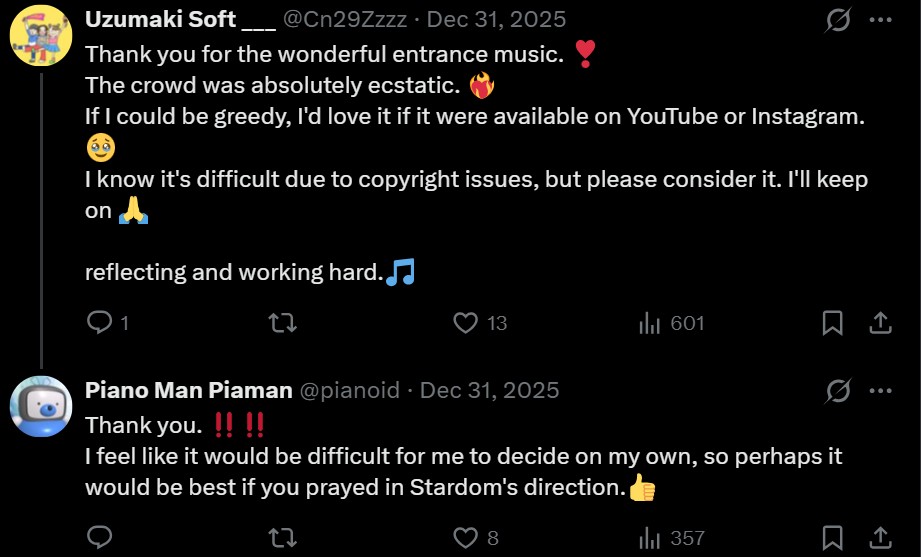Like Piano Man Piaman's reply
921x557 pixels.
tap(465, 538)
